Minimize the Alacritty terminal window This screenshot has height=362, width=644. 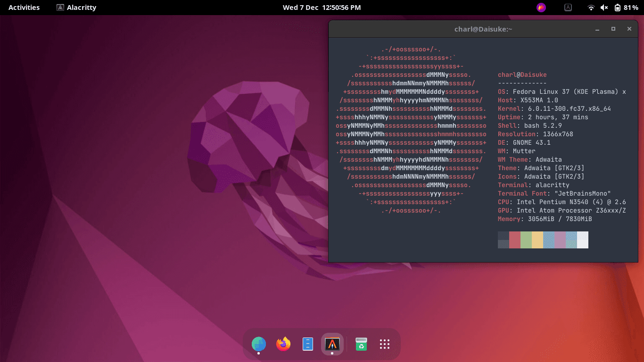pos(597,29)
